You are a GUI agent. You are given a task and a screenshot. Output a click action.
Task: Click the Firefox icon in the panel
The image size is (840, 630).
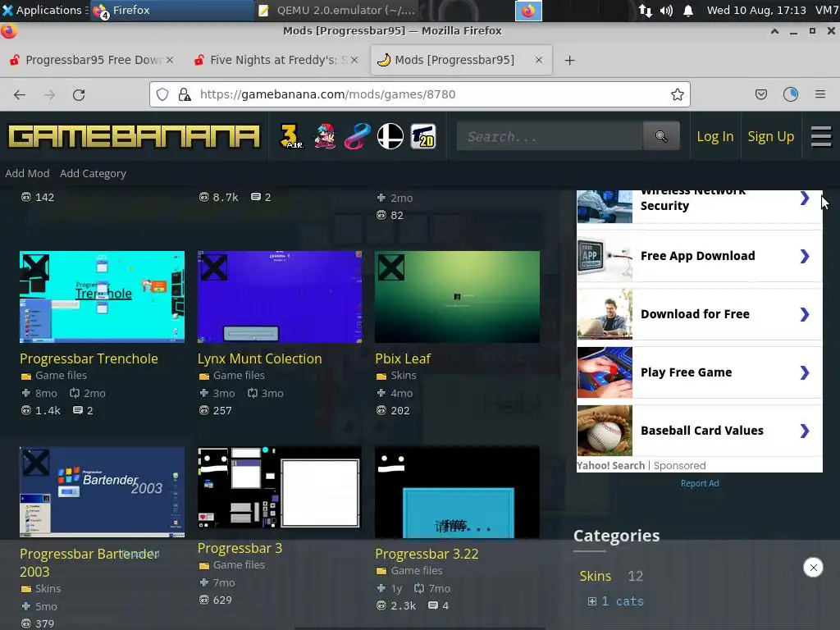(x=528, y=11)
